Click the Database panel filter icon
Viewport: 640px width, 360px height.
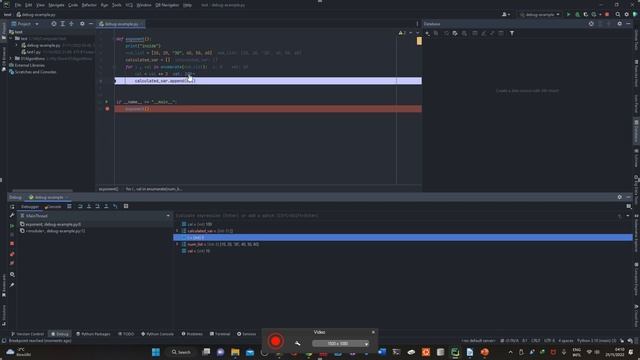click(x=512, y=33)
